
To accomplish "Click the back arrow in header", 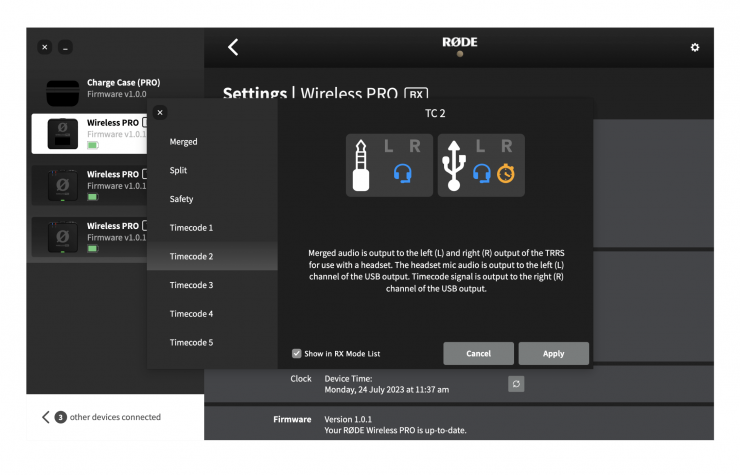I will [233, 47].
